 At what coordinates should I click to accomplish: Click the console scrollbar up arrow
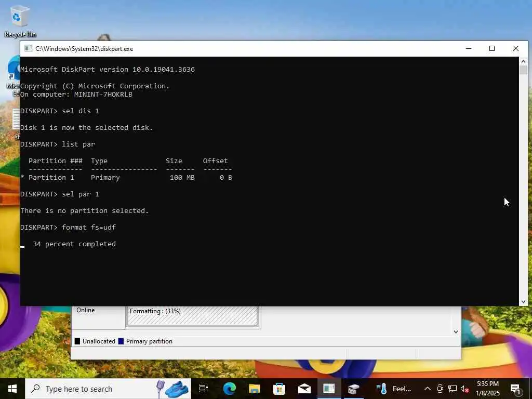coord(523,61)
